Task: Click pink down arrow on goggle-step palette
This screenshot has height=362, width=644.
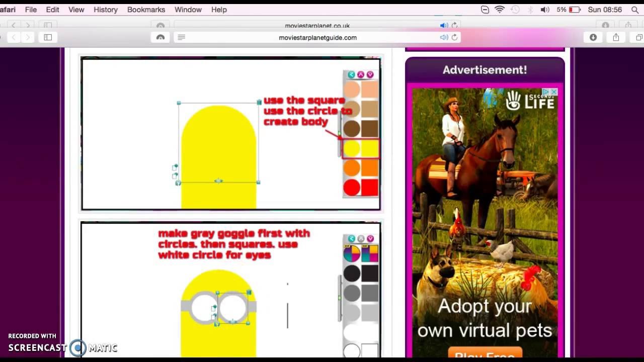Action: pyautogui.click(x=370, y=239)
